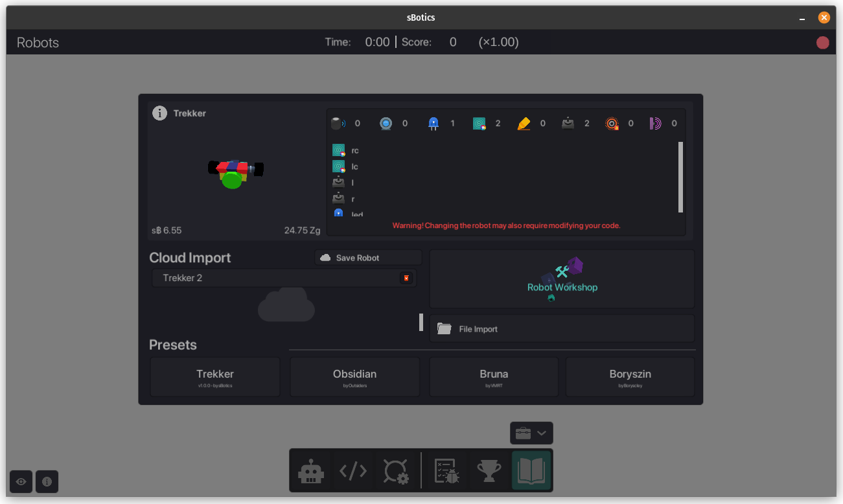Open the Robot Workshop

[562, 279]
